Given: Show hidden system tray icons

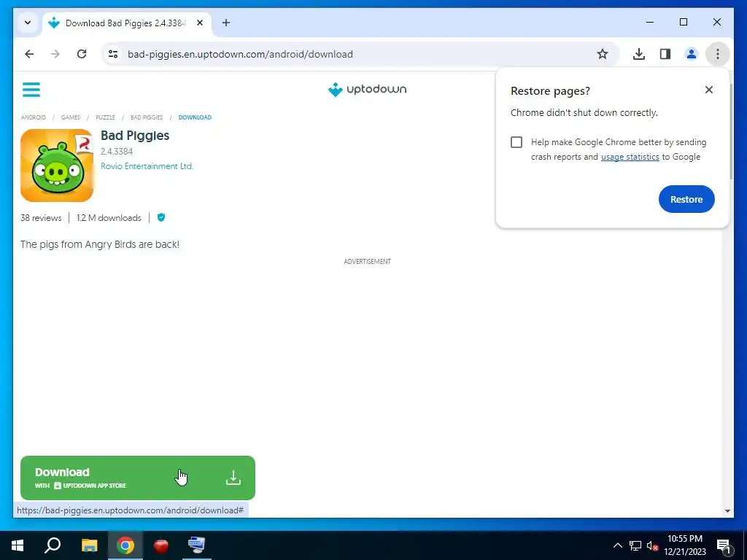Looking at the screenshot, I should coord(617,545).
